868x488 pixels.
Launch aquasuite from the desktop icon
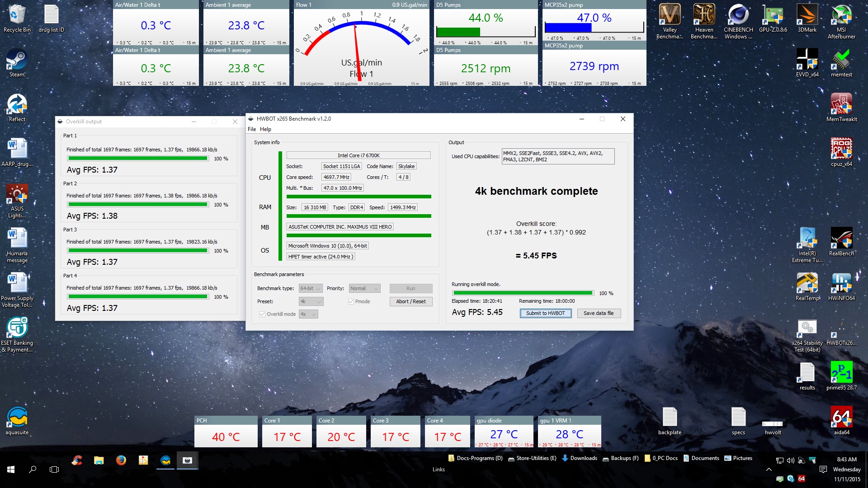tap(17, 421)
